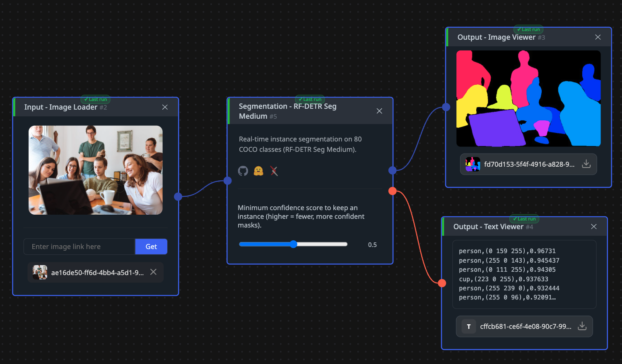Open the Hugging Face emoji link
Image resolution: width=622 pixels, height=364 pixels.
pos(258,171)
